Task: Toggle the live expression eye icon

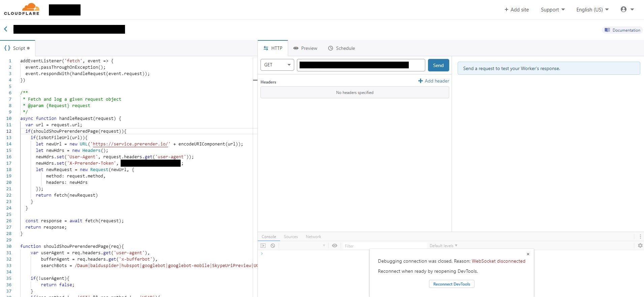Action: tap(335, 246)
